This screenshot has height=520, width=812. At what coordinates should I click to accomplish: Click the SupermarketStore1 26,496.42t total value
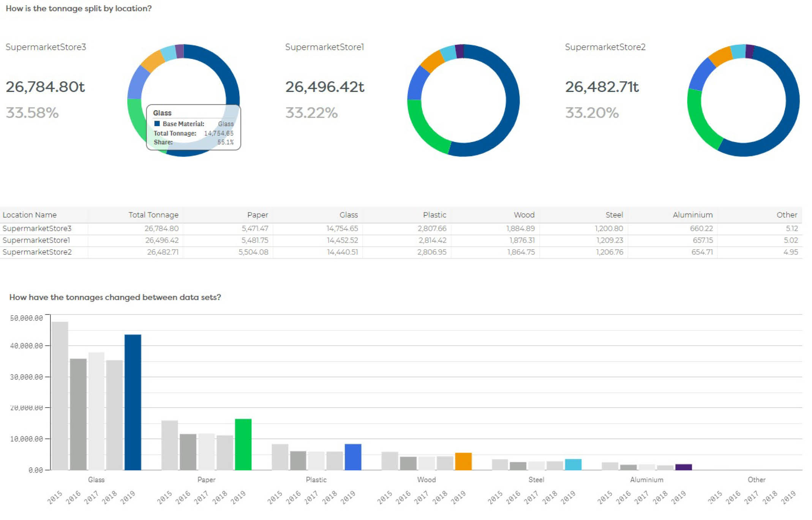[324, 87]
